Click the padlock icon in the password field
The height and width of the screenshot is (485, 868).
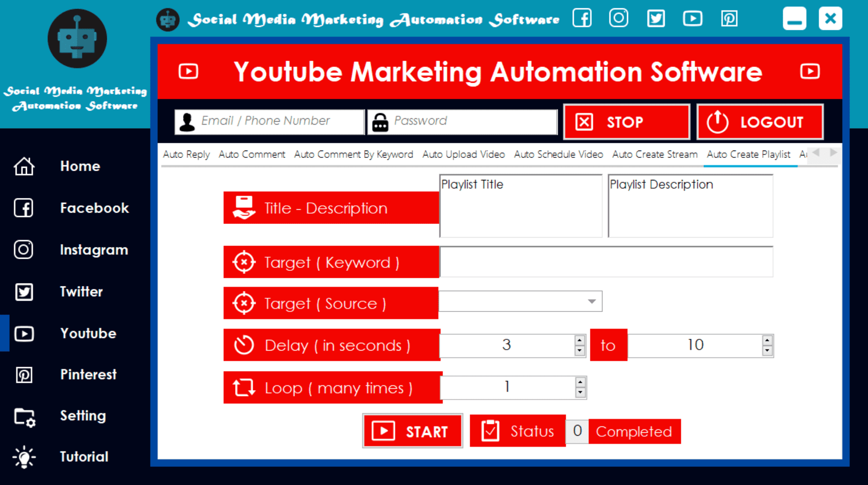[x=380, y=122]
